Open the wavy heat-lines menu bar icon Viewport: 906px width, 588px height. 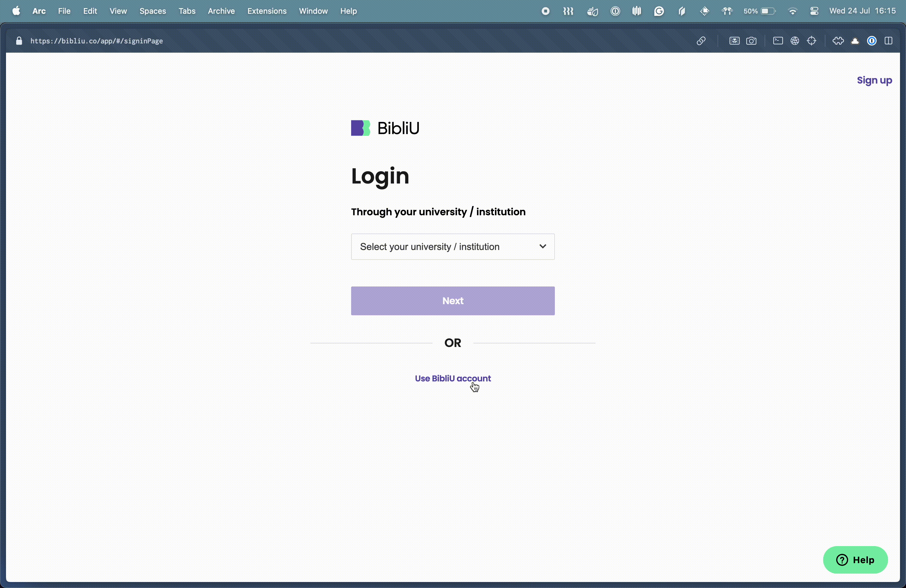coord(568,11)
